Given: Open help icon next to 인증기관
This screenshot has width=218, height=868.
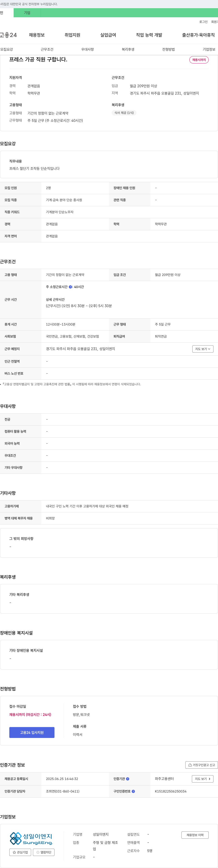Looking at the screenshot, I should (x=127, y=779).
